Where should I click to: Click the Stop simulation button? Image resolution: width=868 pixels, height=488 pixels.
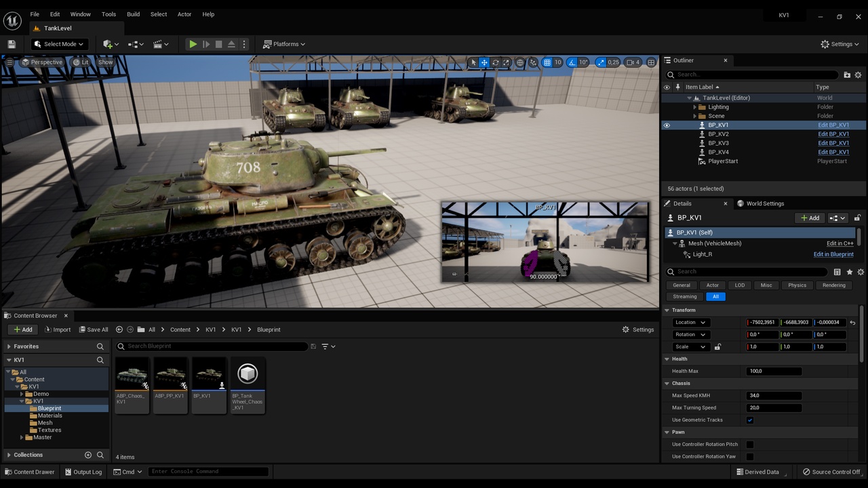point(218,44)
